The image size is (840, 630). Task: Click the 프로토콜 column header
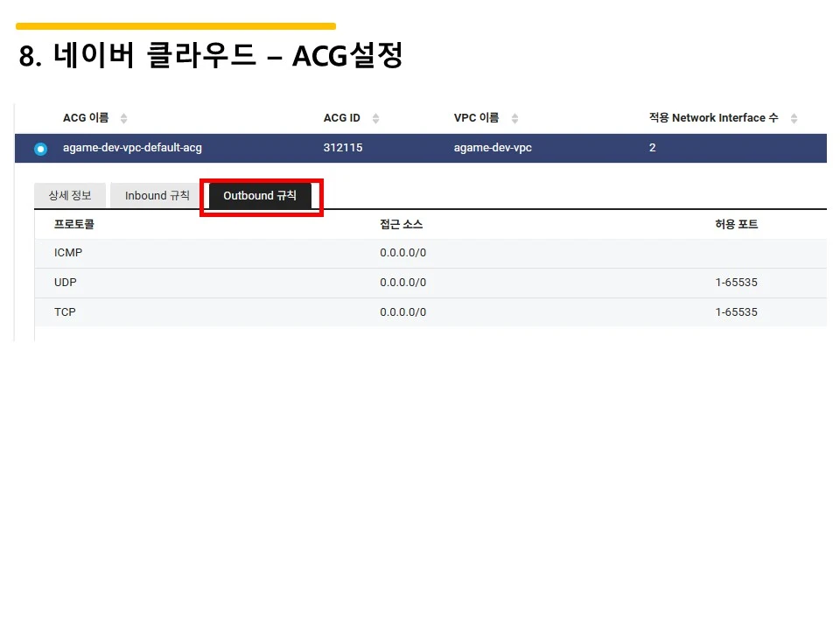click(72, 223)
